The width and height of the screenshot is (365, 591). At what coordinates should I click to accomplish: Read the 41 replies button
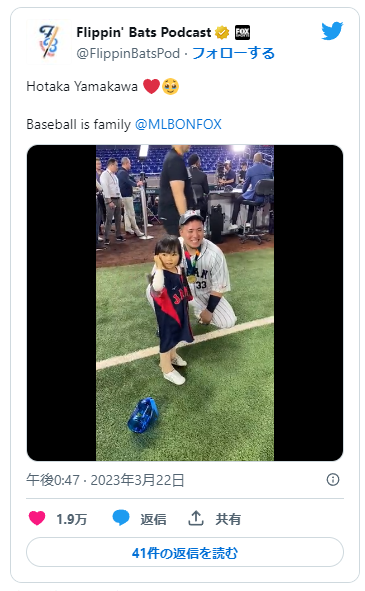coord(185,553)
